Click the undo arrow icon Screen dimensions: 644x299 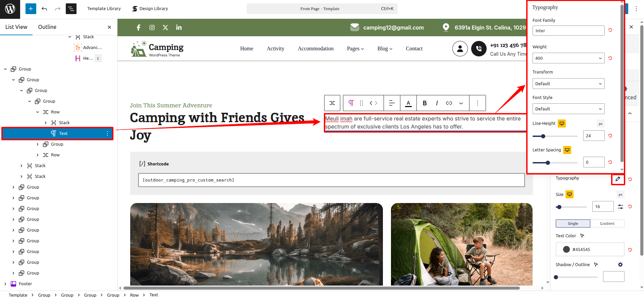[x=44, y=9]
